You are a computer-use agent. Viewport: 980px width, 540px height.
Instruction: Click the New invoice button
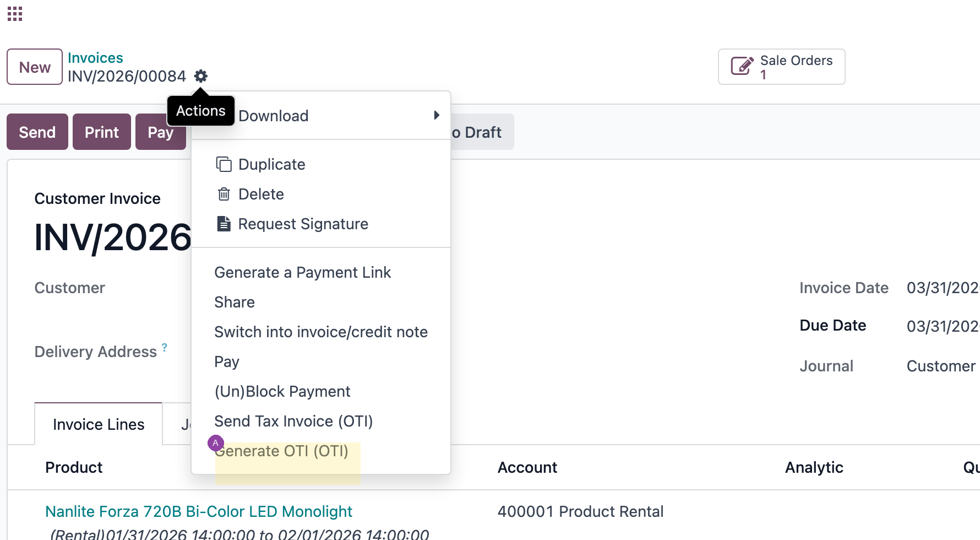(x=35, y=67)
